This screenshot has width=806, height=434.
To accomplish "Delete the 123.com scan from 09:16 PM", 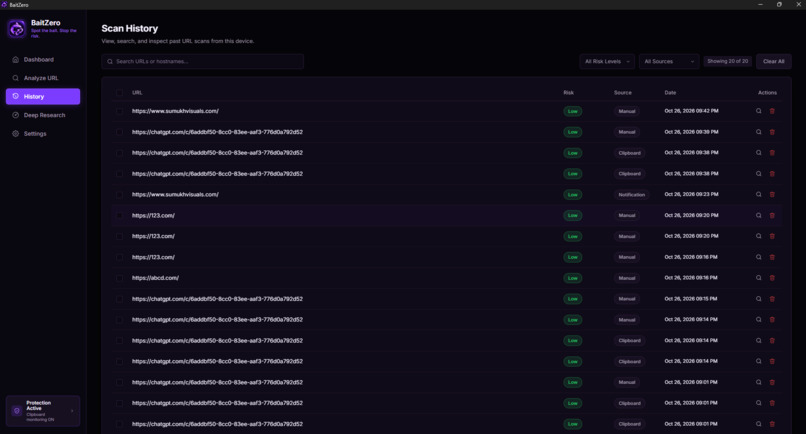I will coord(772,257).
